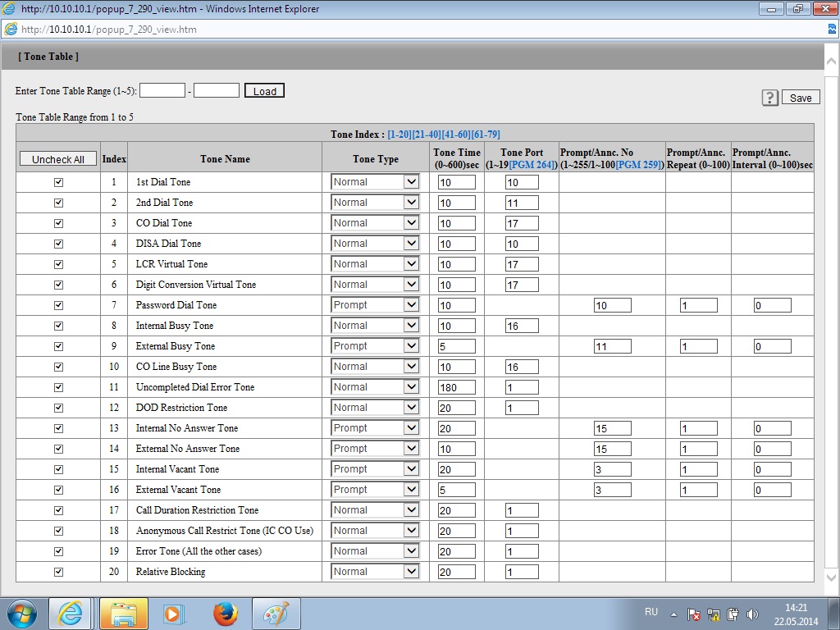The width and height of the screenshot is (840, 630).
Task: Open Firefox from the taskbar
Action: pyautogui.click(x=225, y=613)
